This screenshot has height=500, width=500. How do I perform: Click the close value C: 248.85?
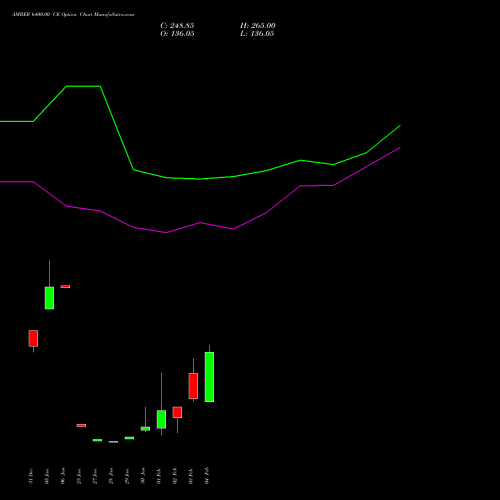[177, 26]
